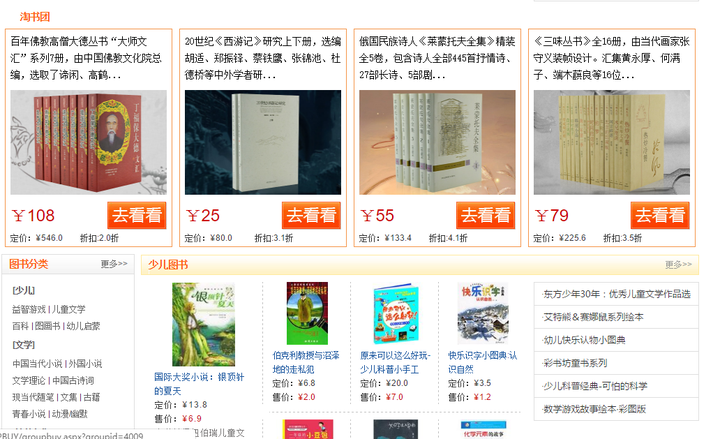Click 更多>> in 少儿图书 header

pos(678,265)
